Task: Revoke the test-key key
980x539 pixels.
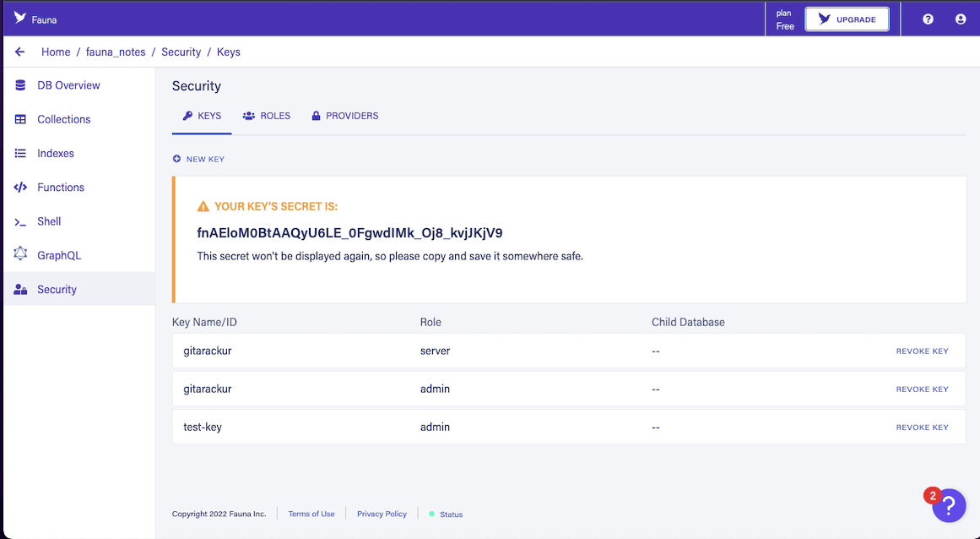Action: pos(922,427)
